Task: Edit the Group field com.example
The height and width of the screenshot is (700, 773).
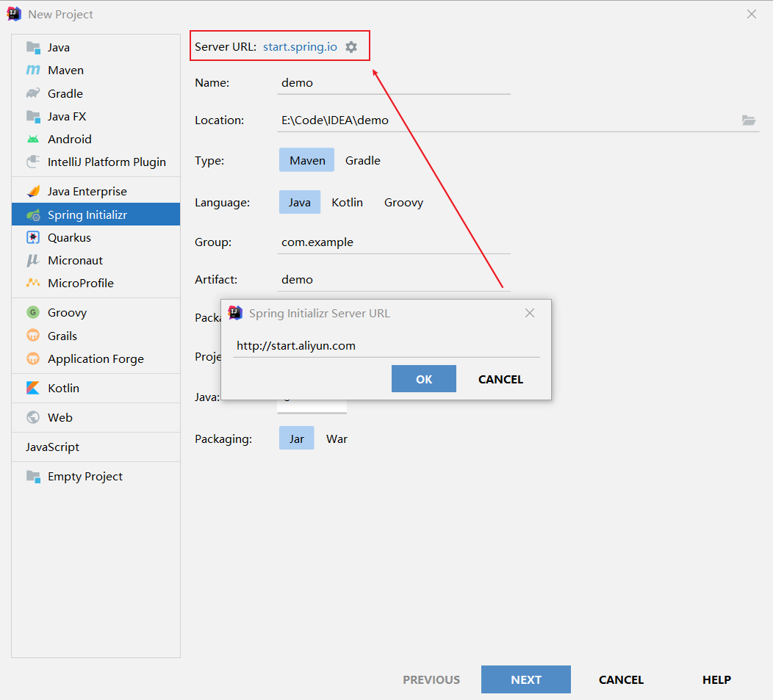Action: pos(393,242)
